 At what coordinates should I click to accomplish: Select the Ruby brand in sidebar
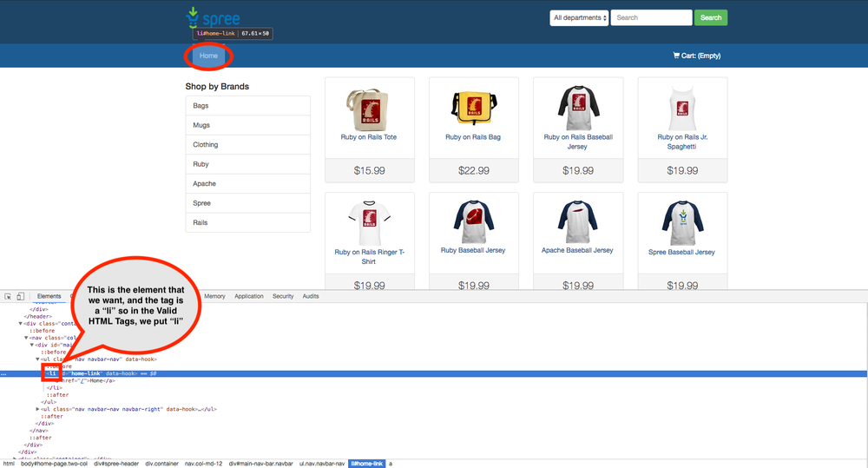pyautogui.click(x=248, y=164)
